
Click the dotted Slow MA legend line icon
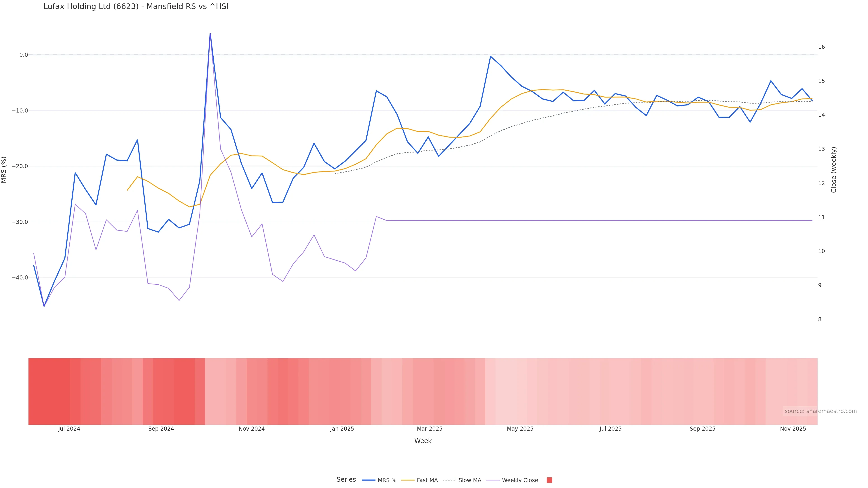coord(449,480)
